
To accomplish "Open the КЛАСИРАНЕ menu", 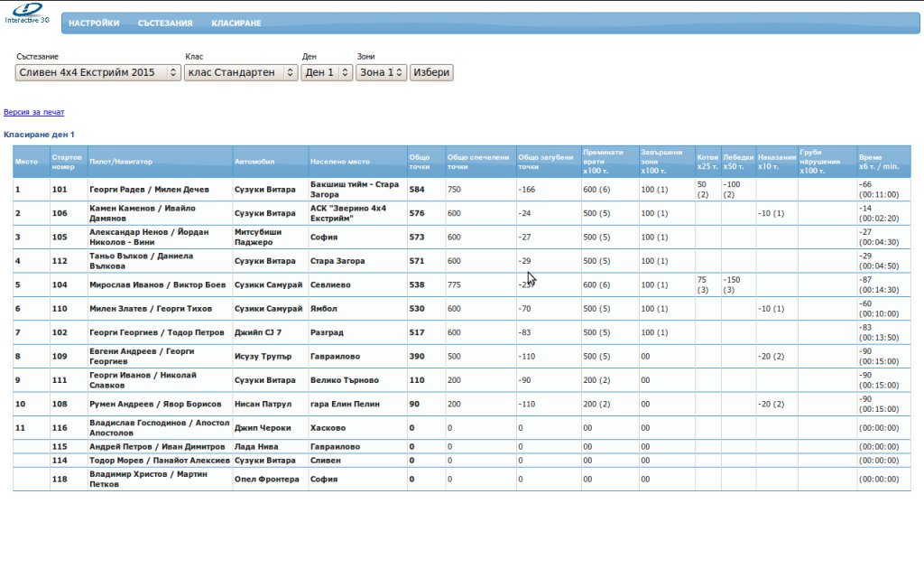I will click(236, 23).
